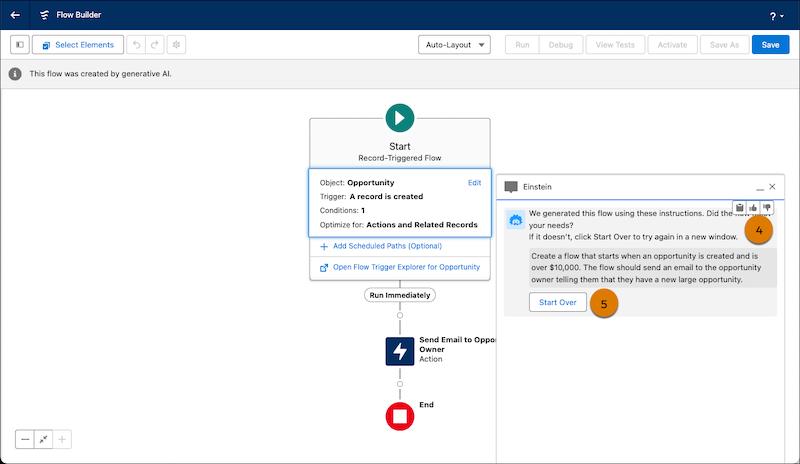Click the green Start play icon
Viewport: 800px width, 464px height.
(400, 118)
